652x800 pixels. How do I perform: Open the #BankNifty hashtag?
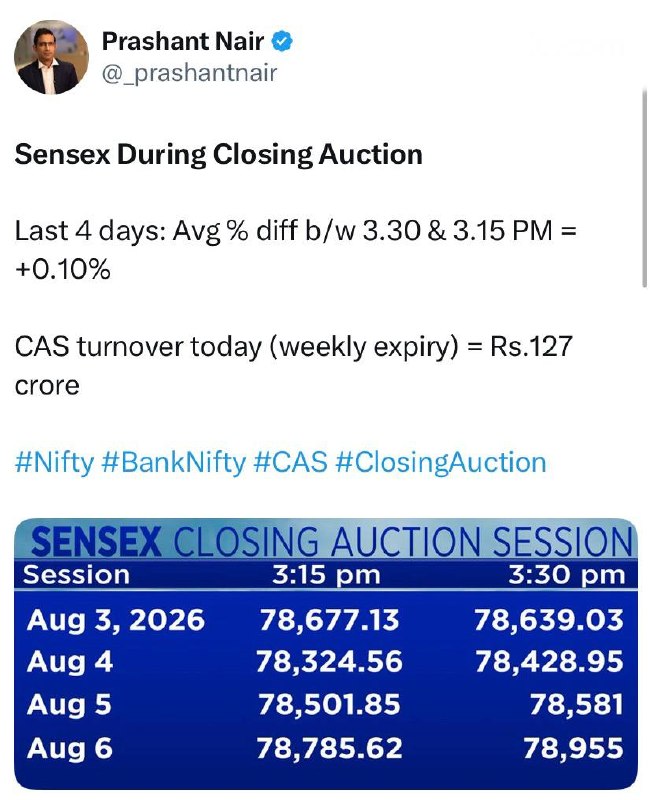[x=173, y=463]
